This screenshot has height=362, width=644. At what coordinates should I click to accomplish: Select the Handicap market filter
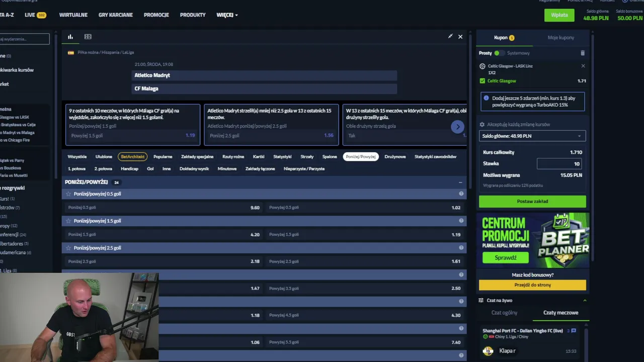coord(129,169)
